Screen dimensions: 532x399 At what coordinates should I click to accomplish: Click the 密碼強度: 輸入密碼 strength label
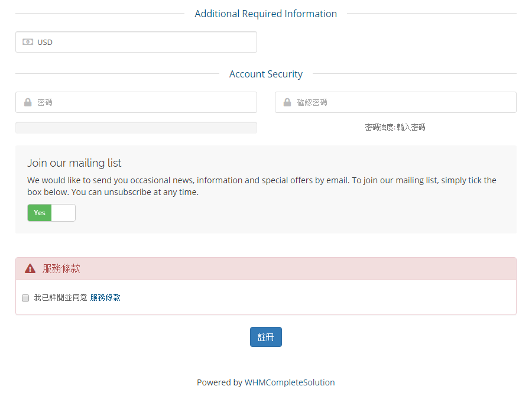(395, 127)
